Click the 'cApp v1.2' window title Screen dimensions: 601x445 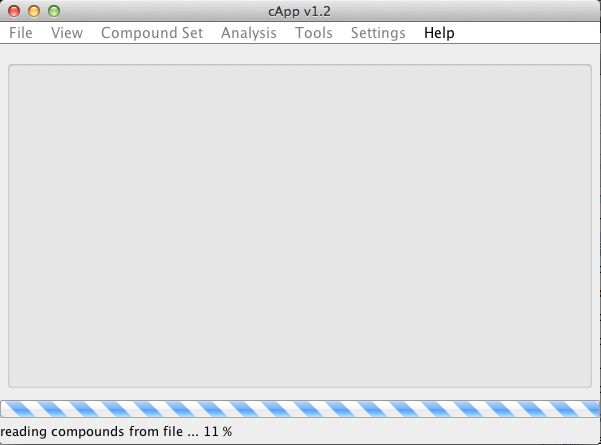[x=299, y=11]
